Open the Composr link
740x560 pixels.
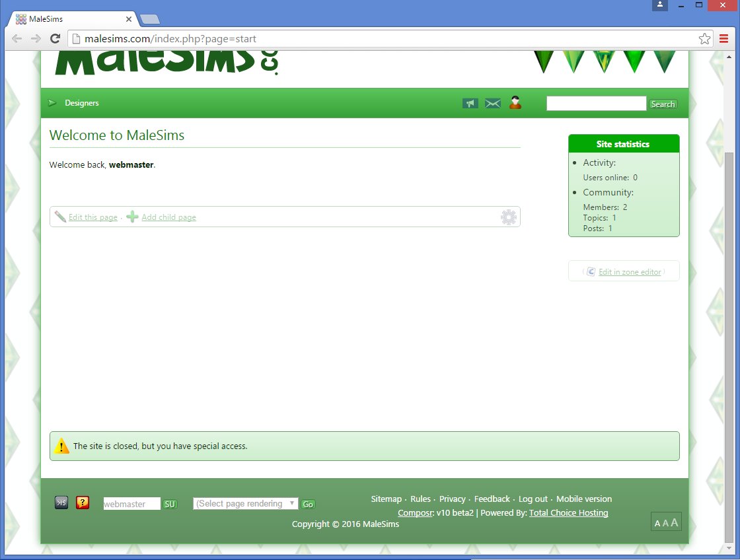(415, 513)
